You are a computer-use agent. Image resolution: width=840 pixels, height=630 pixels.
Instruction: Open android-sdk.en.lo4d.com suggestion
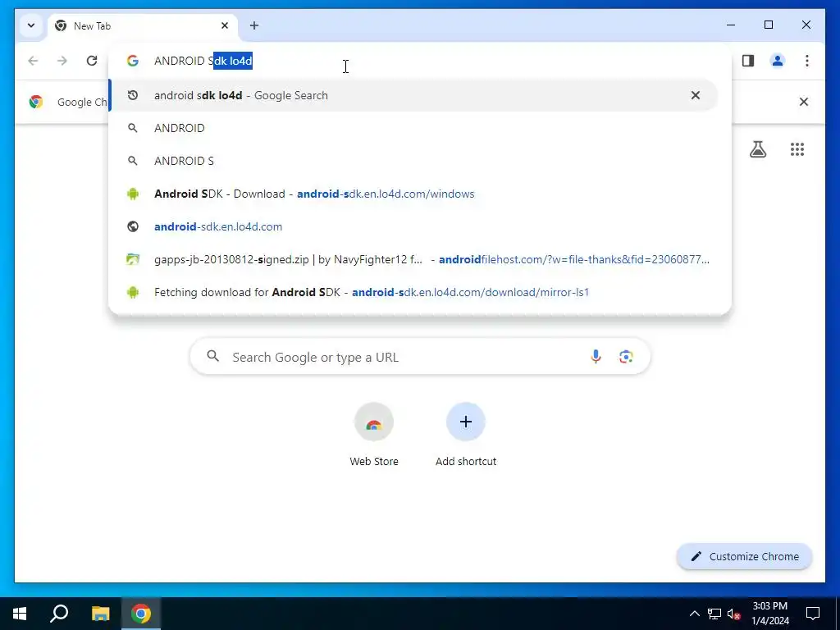[x=413, y=226]
